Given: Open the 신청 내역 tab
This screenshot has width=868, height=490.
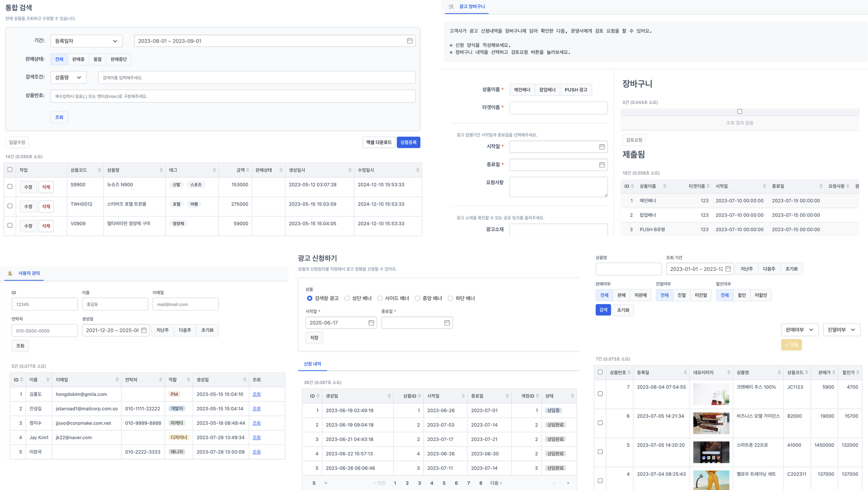Looking at the screenshot, I should 312,364.
